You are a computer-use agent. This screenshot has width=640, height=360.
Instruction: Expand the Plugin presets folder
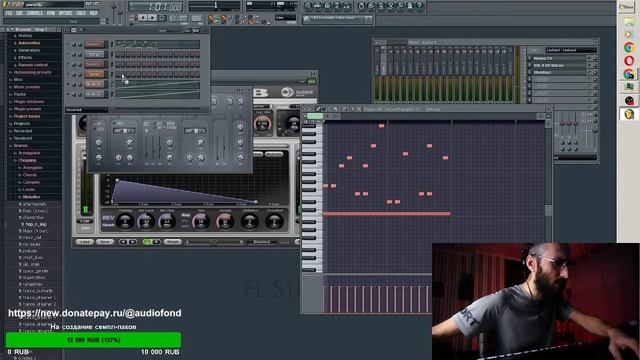[x=27, y=109]
